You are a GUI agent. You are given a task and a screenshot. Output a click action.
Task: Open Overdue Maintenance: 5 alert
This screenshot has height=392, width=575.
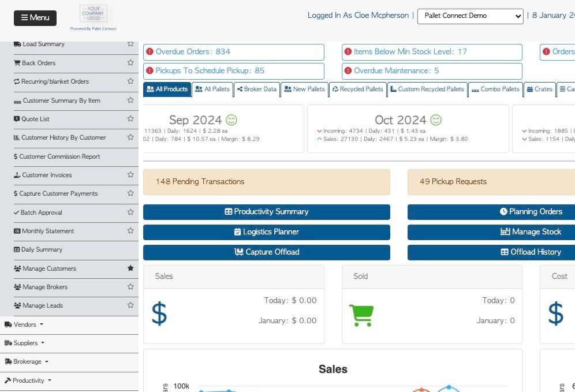point(432,71)
